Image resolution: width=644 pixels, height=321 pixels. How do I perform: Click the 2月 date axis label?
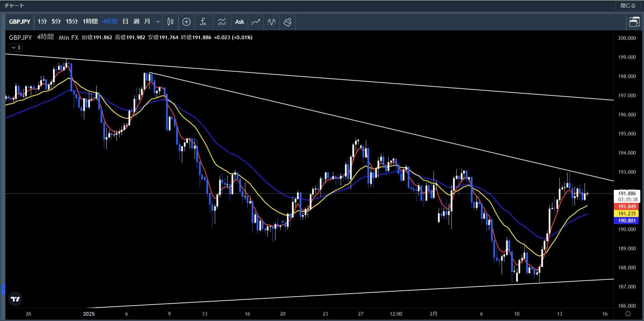click(433, 314)
